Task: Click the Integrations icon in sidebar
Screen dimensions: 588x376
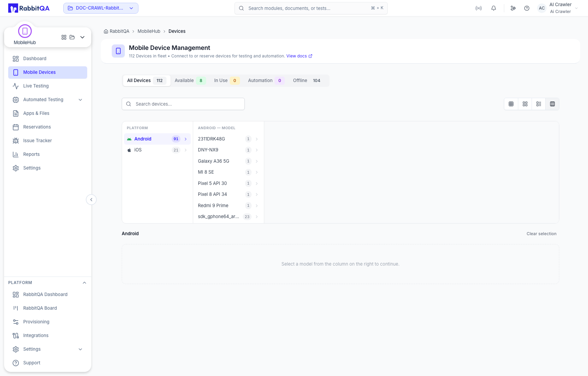Action: (x=16, y=336)
